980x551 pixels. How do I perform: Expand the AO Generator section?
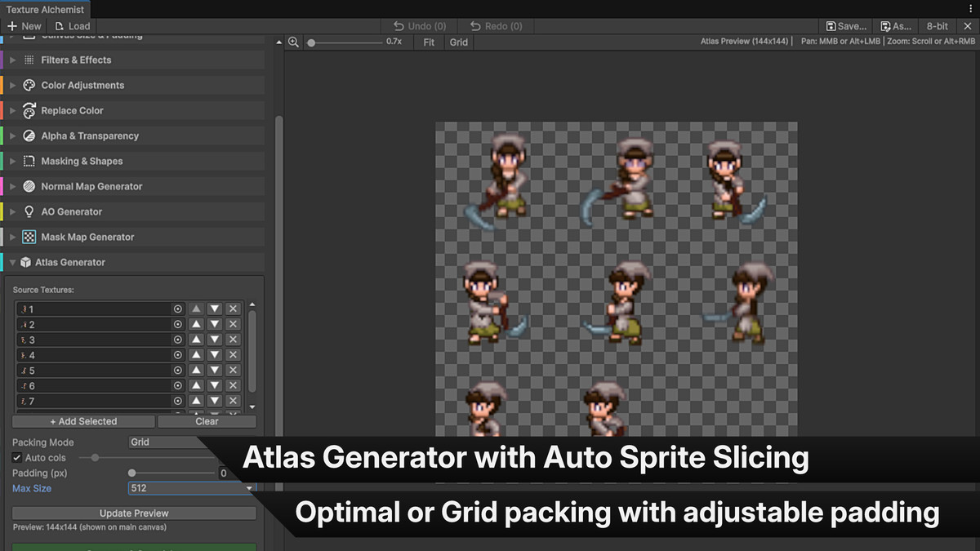pos(134,211)
